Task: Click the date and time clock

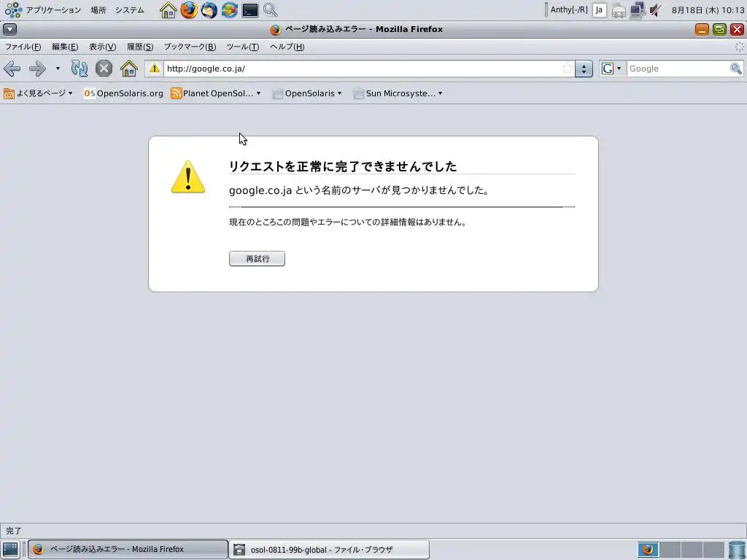Action: coord(708,10)
